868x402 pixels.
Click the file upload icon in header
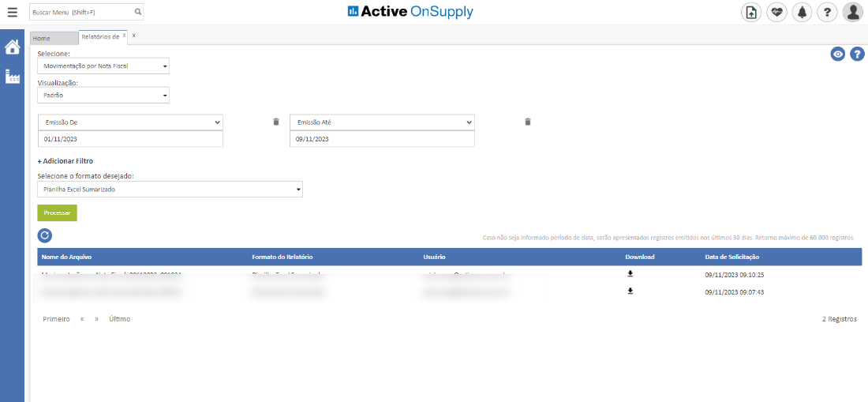[x=751, y=12]
